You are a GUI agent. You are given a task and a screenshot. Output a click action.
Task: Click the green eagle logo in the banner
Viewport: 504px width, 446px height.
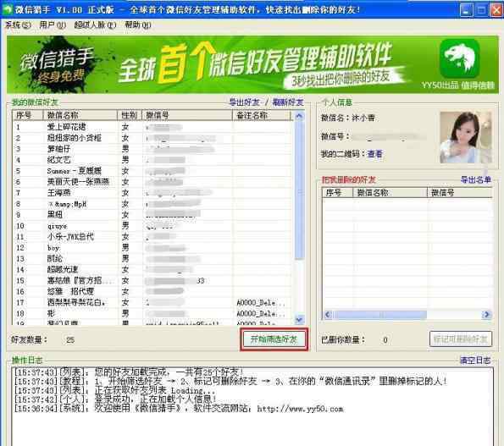(x=460, y=58)
